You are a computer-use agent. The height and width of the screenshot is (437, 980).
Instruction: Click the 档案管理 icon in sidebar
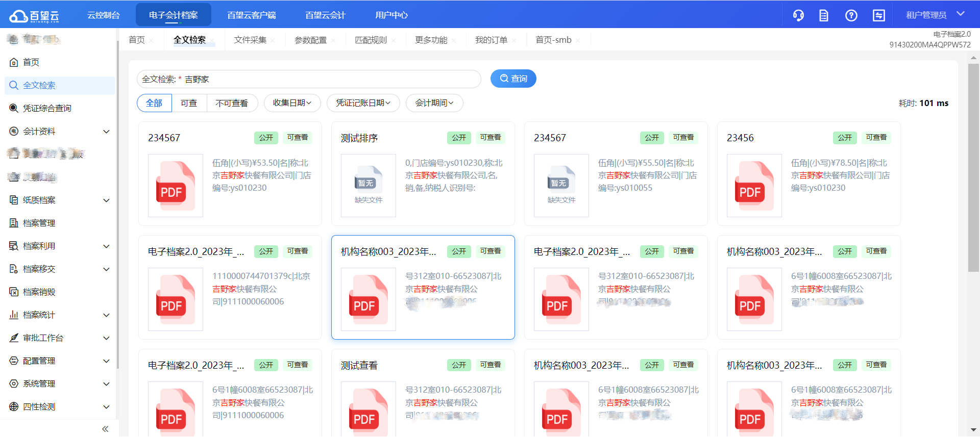click(x=14, y=223)
